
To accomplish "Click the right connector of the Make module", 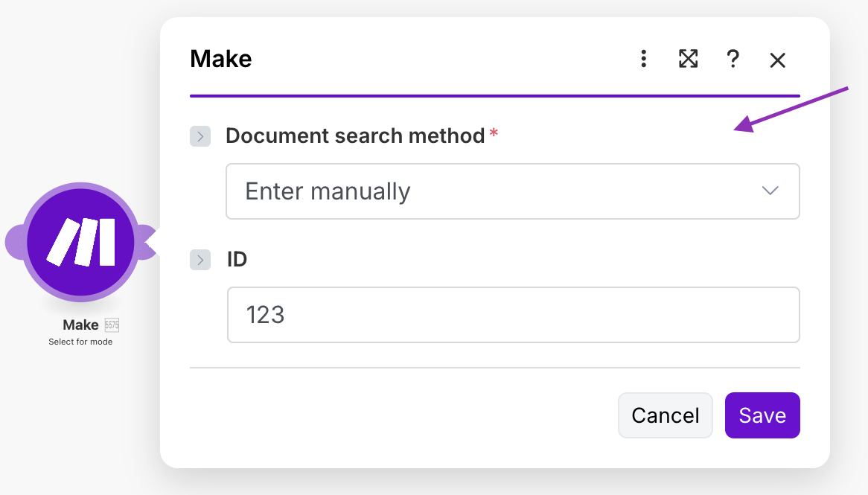I will (147, 243).
